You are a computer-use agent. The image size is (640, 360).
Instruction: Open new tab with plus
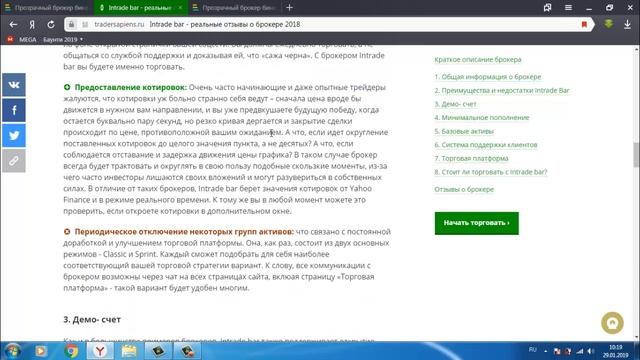coord(289,7)
